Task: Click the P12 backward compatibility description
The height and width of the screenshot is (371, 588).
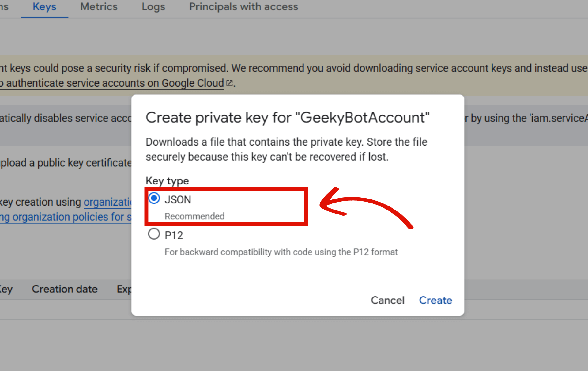Action: point(281,252)
